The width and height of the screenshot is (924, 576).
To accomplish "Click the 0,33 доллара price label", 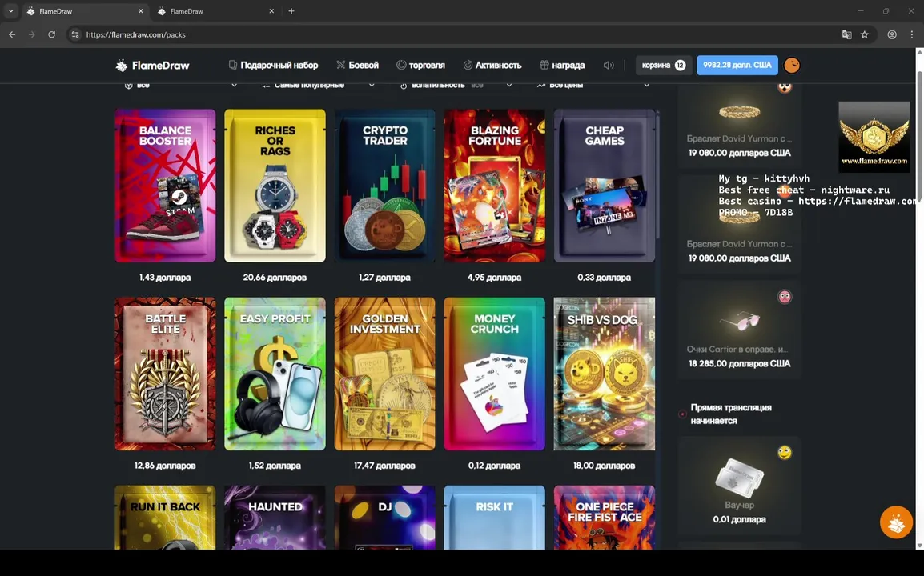I will pyautogui.click(x=604, y=278).
